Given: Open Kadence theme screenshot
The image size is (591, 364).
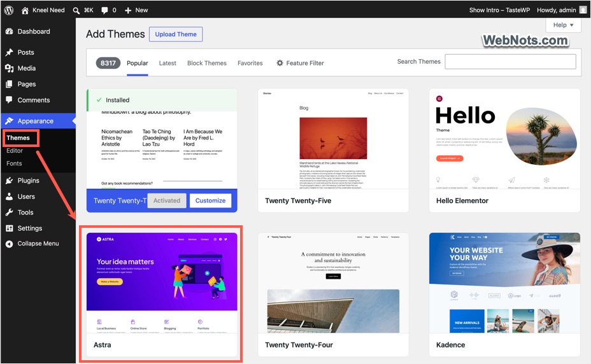Looking at the screenshot, I should coord(504,283).
